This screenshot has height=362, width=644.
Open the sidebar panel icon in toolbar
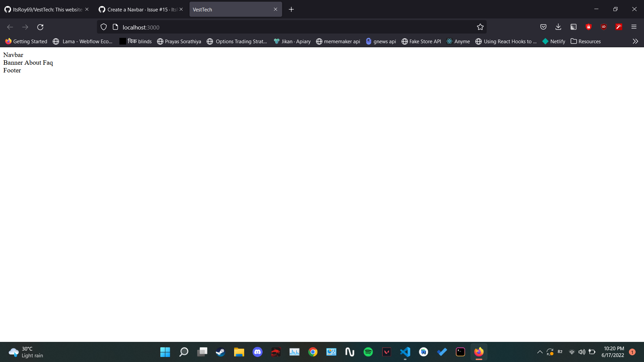click(x=573, y=27)
